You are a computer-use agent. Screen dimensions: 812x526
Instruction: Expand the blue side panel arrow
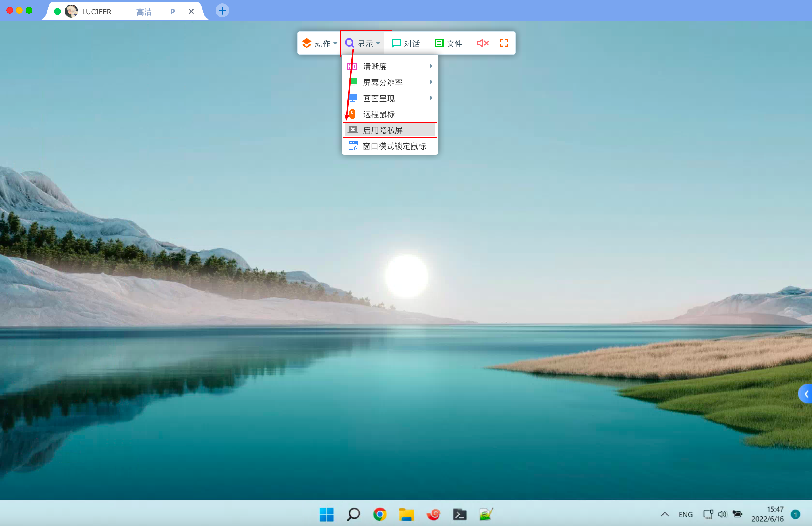806,394
